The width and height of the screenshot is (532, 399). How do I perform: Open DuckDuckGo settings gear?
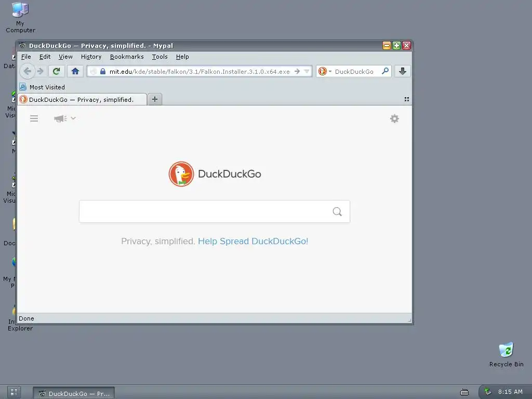click(394, 119)
